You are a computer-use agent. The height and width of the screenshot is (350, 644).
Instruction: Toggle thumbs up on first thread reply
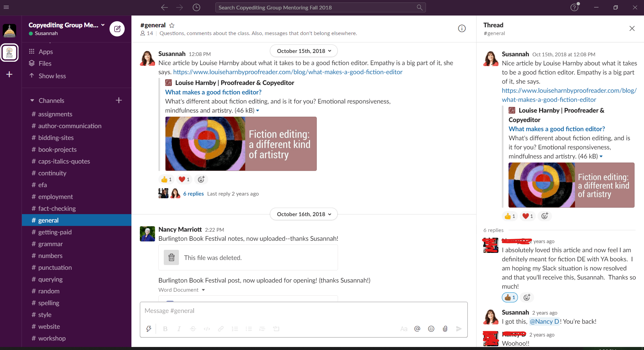(510, 297)
